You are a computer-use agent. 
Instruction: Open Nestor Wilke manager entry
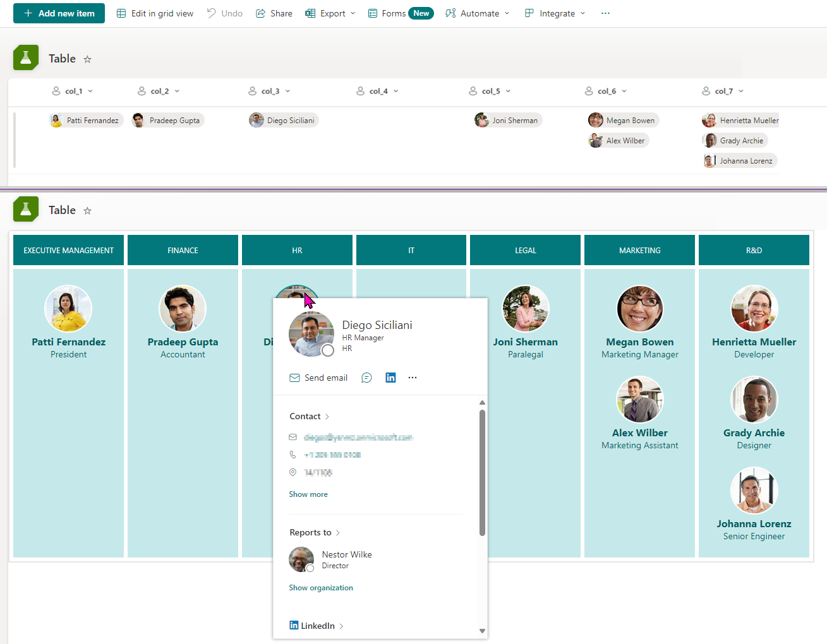point(330,559)
